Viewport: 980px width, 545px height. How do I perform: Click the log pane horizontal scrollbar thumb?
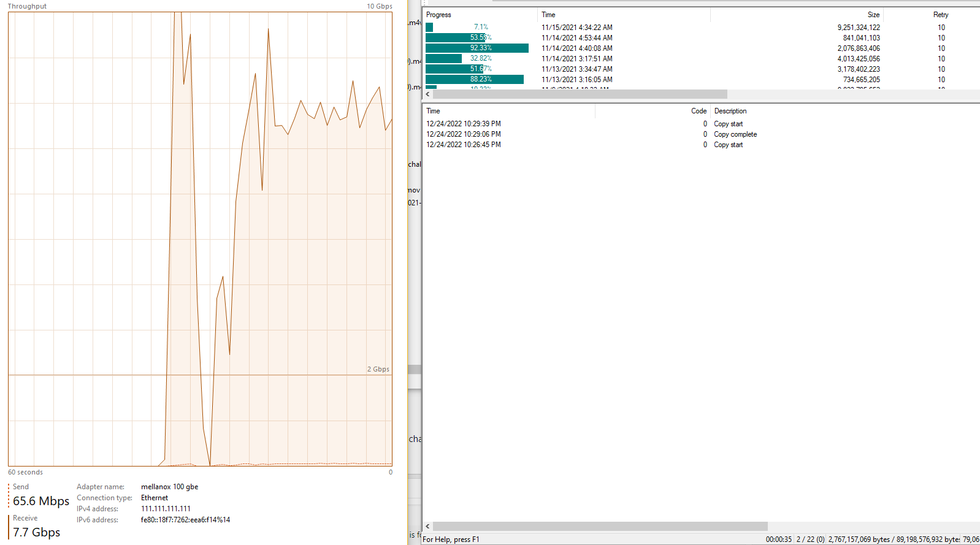point(600,526)
